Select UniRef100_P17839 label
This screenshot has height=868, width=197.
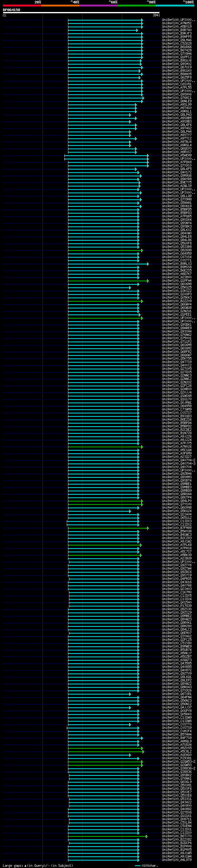coord(176,606)
